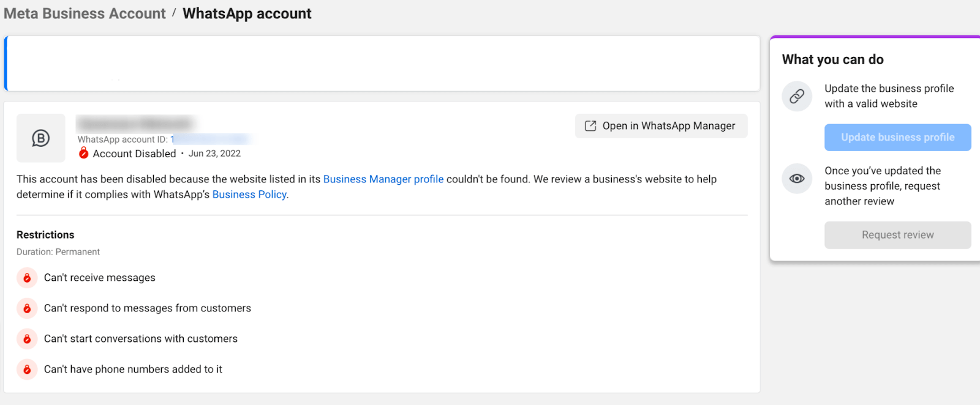Click the red lock icon beside Account Disabled
Screen dimensions: 980x405
click(84, 153)
